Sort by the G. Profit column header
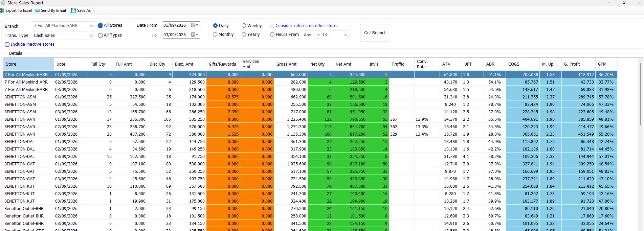The image size is (644, 231). pyautogui.click(x=579, y=64)
